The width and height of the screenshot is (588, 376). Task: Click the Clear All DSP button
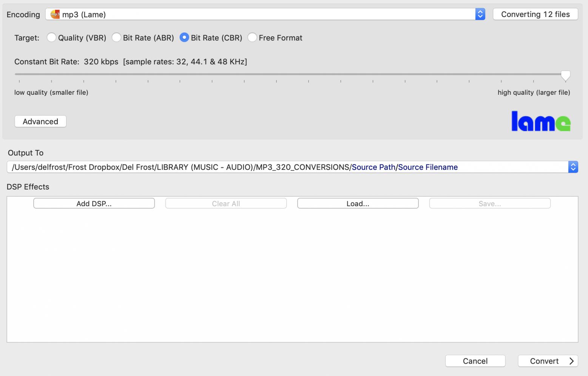[x=226, y=203]
